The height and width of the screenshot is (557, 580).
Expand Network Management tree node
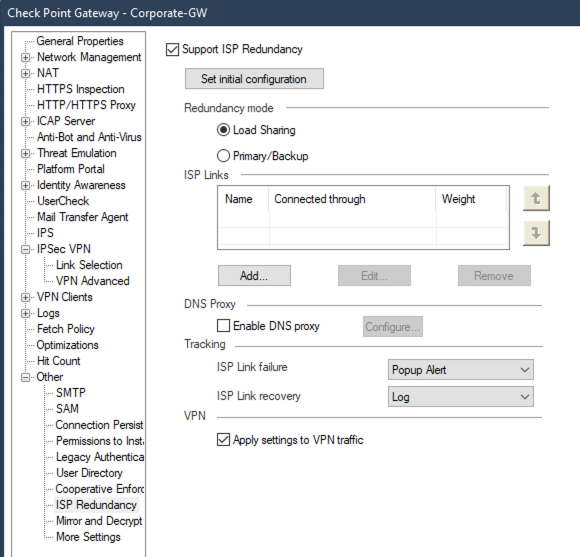click(x=25, y=57)
